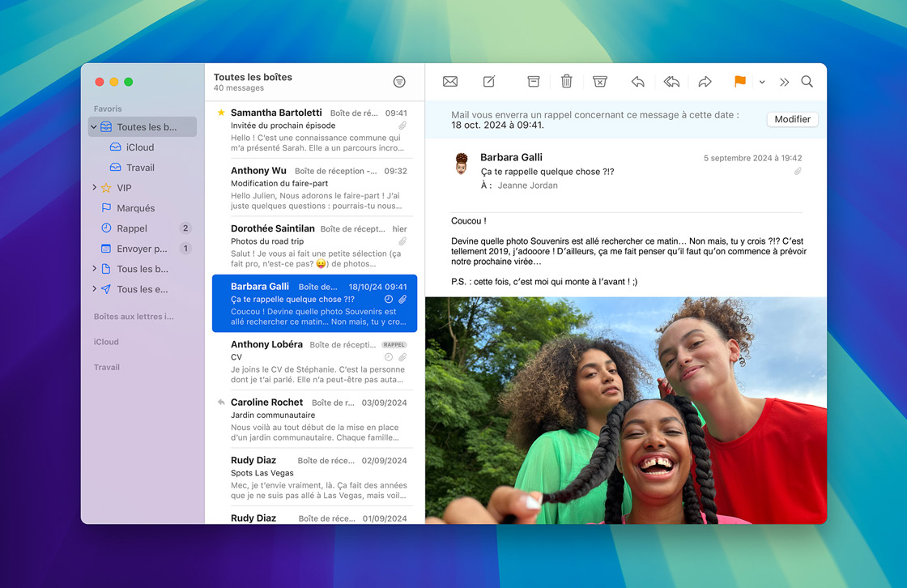Reply to Barbara Galli's message
This screenshot has height=588, width=907.
(x=638, y=82)
